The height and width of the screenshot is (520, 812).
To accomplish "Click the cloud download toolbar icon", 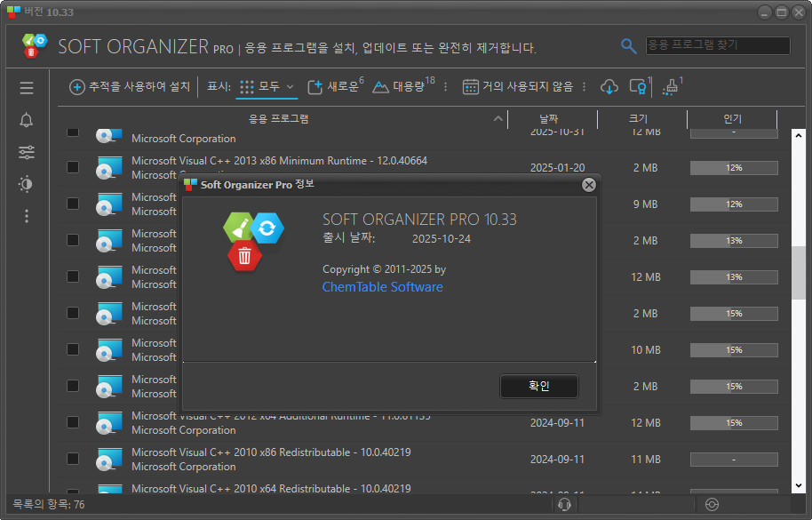I will tap(609, 86).
